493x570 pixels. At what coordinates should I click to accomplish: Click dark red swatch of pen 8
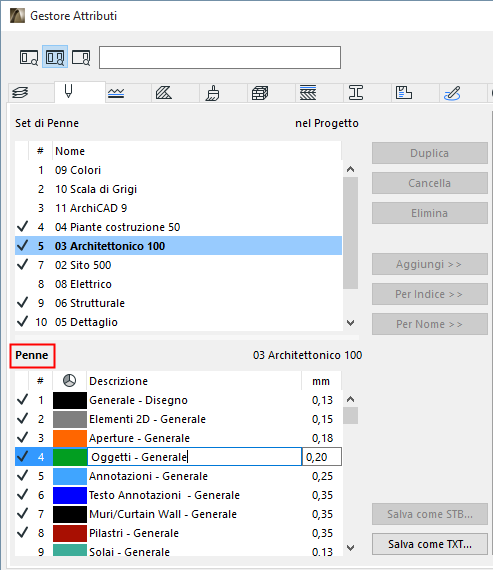(70, 533)
